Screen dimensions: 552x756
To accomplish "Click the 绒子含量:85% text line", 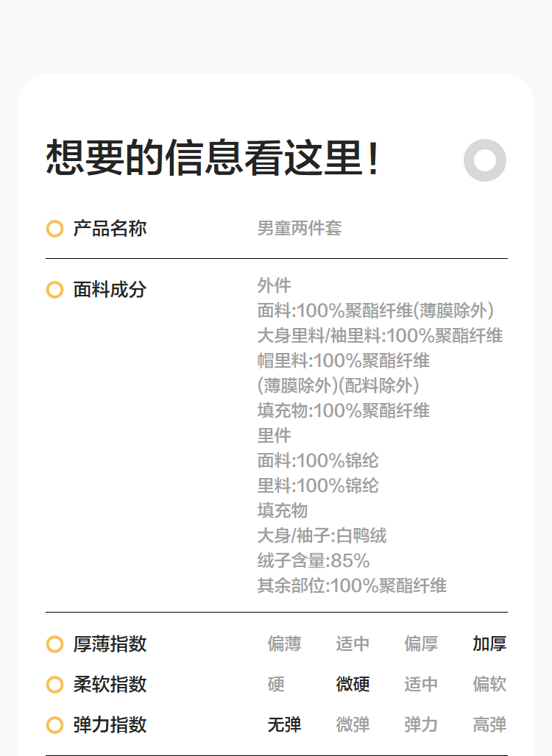I will [314, 561].
